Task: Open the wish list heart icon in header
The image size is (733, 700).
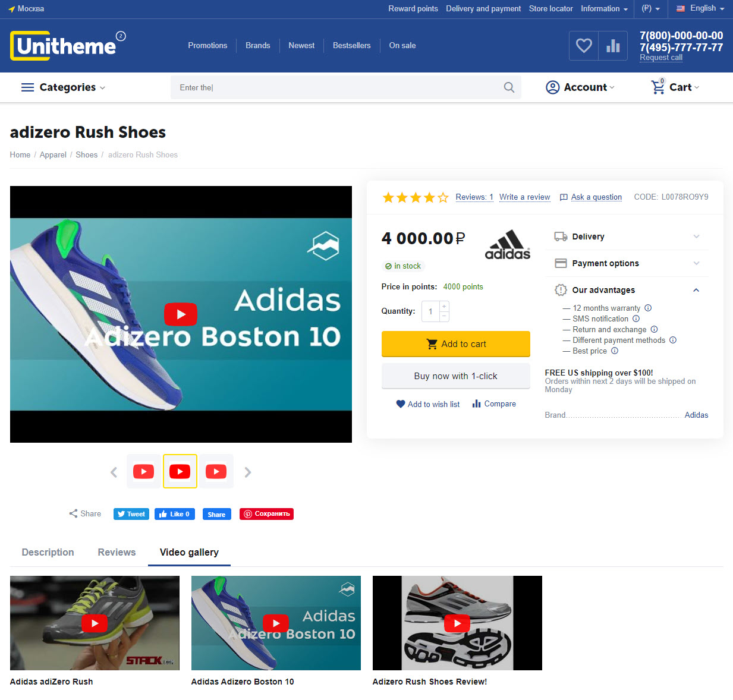Action: coord(583,45)
